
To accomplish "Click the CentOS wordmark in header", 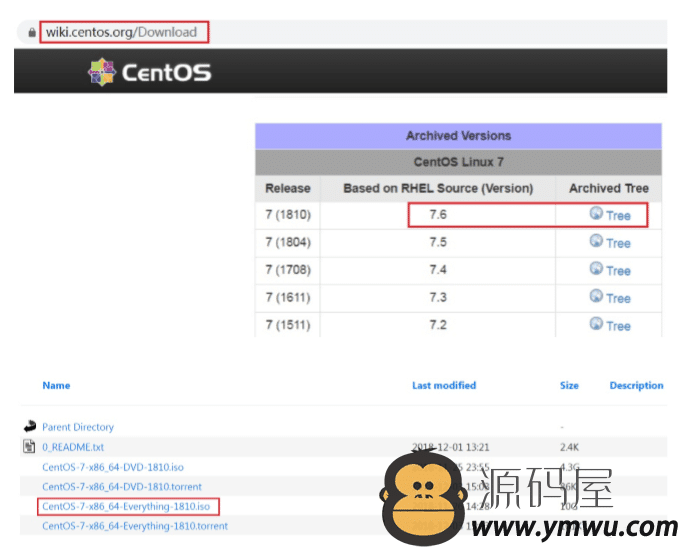I will point(167,73).
